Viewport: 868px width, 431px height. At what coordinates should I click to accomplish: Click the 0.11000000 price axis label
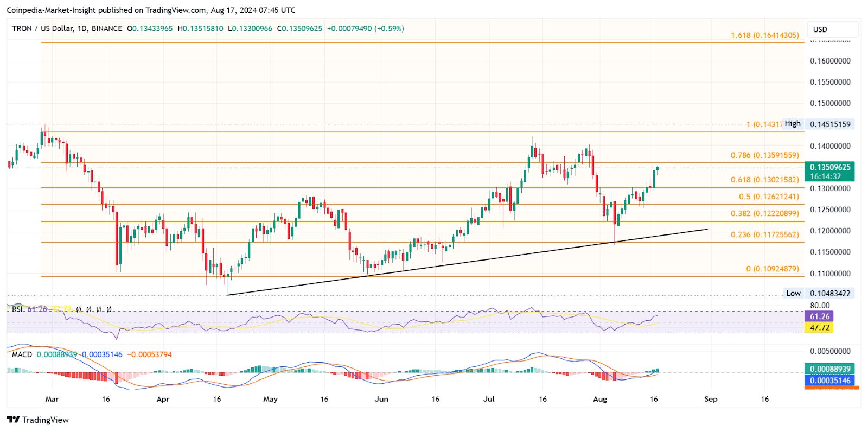[830, 274]
